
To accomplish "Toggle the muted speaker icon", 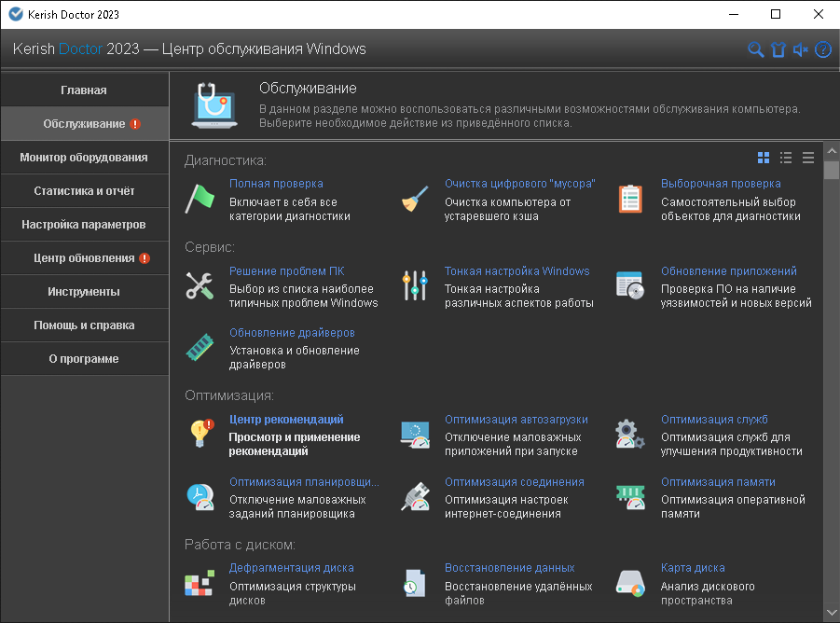I will pyautogui.click(x=800, y=49).
